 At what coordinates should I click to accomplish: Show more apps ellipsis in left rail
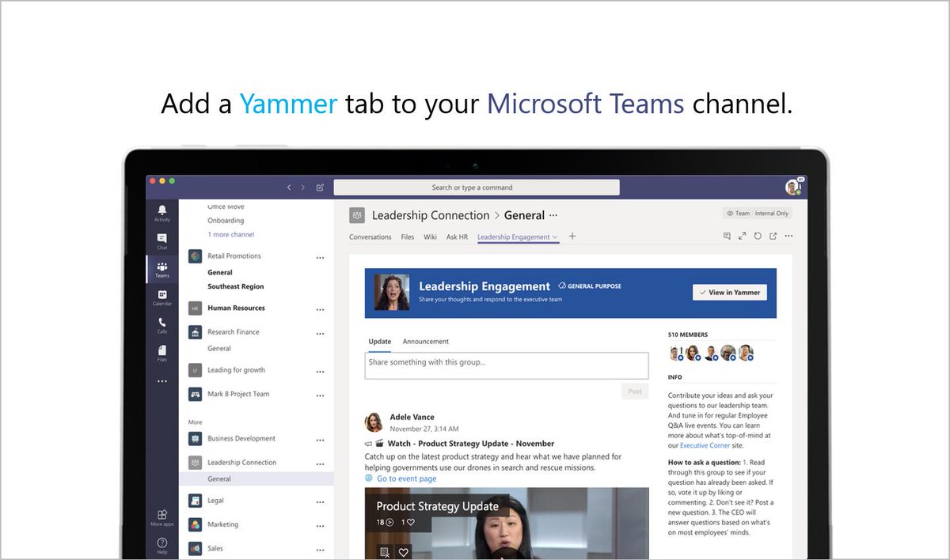click(161, 381)
